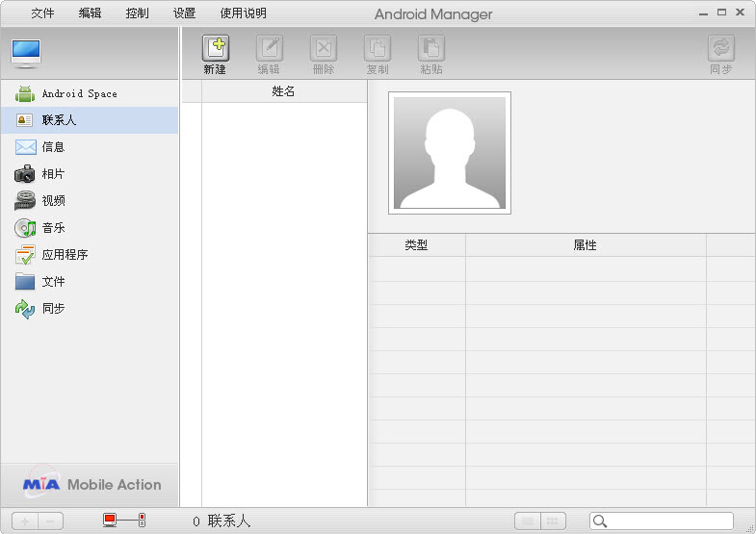Viewport: 756px width, 534px height.
Task: Open 信息 (Messages) in the sidebar
Action: click(53, 147)
